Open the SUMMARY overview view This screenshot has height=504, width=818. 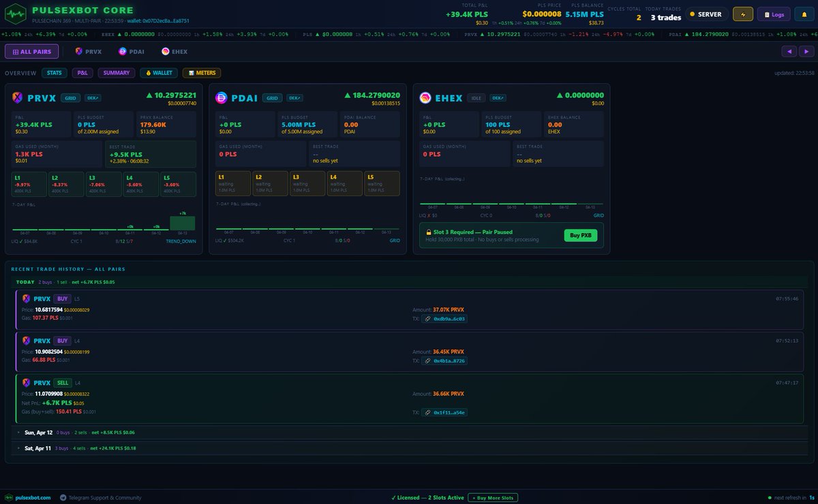click(x=117, y=73)
